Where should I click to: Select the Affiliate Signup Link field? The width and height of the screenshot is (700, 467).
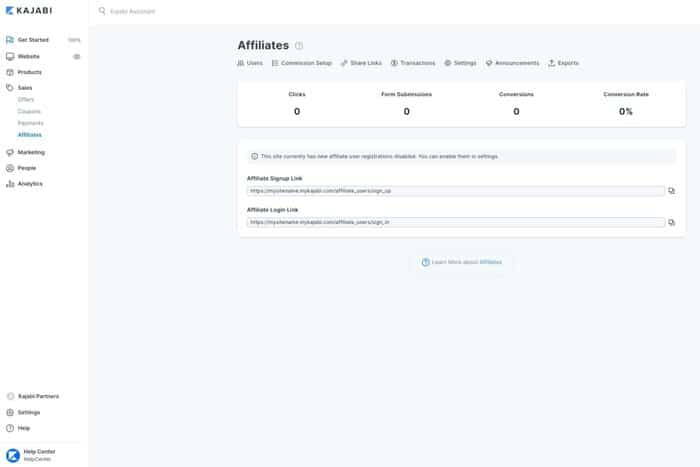click(x=455, y=191)
